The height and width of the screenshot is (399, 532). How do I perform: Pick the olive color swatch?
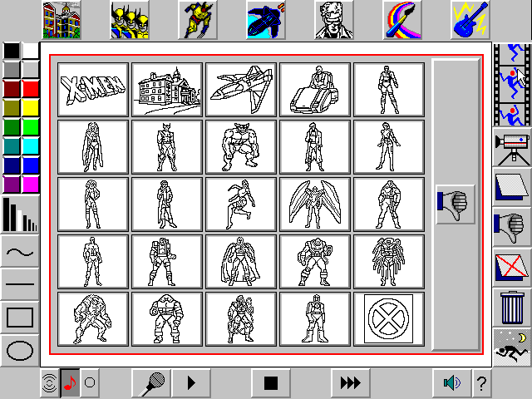coord(12,108)
